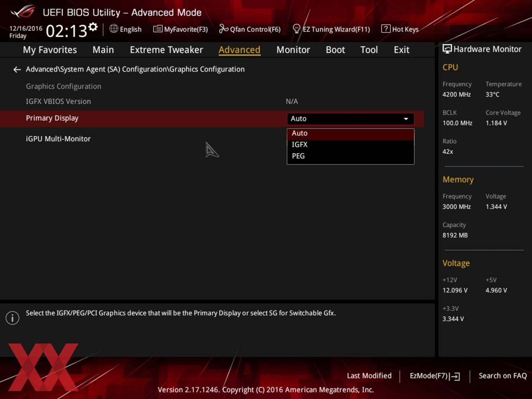532x399 pixels.
Task: Click the Capacity 8192 MB value
Action: (x=455, y=235)
